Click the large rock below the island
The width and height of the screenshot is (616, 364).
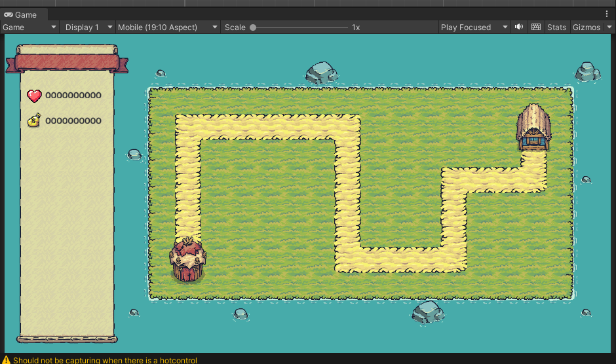coord(428,312)
